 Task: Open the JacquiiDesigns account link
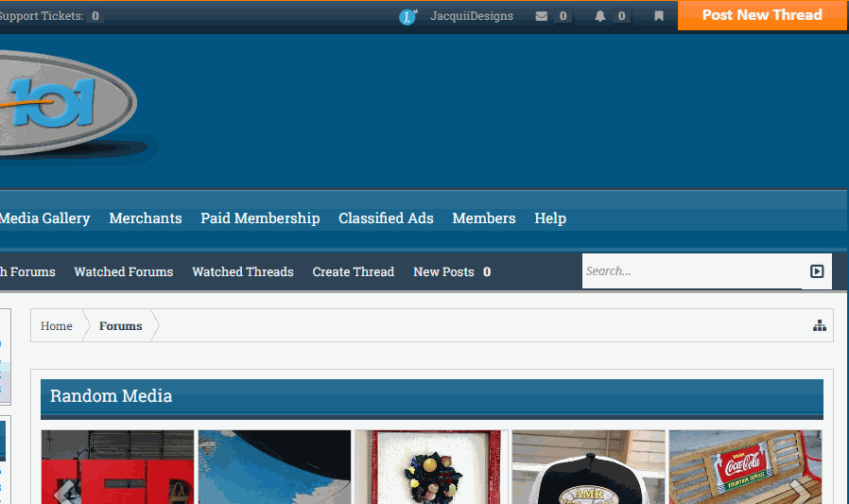click(x=471, y=16)
